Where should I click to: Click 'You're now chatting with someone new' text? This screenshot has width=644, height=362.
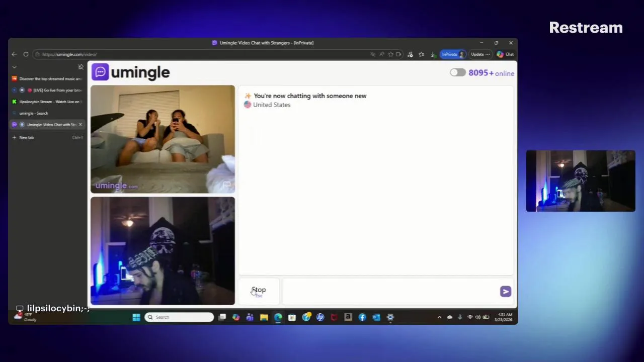click(x=310, y=96)
